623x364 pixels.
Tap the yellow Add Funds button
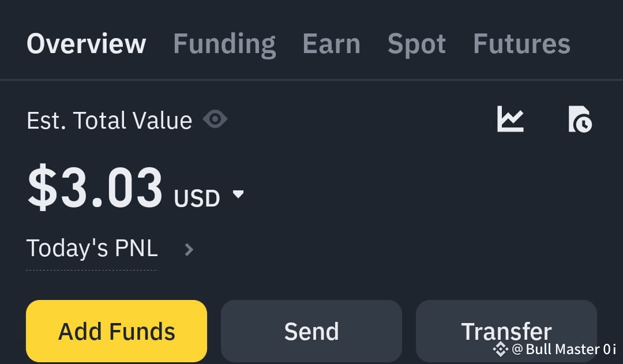(117, 331)
